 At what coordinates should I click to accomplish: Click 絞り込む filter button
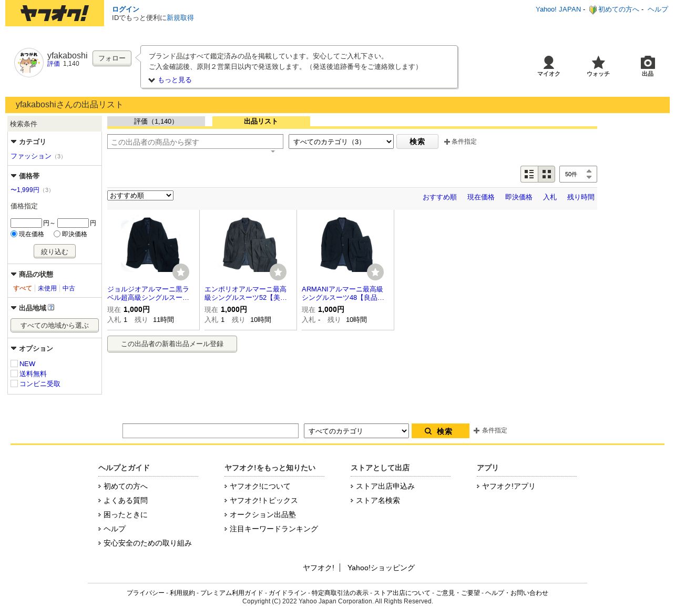click(55, 251)
